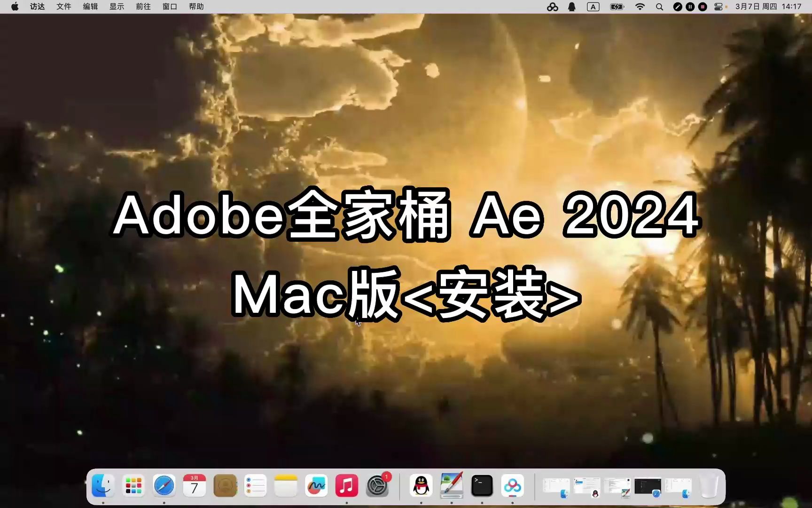Image resolution: width=812 pixels, height=508 pixels.
Task: Open the 窗口 menu
Action: pos(170,7)
